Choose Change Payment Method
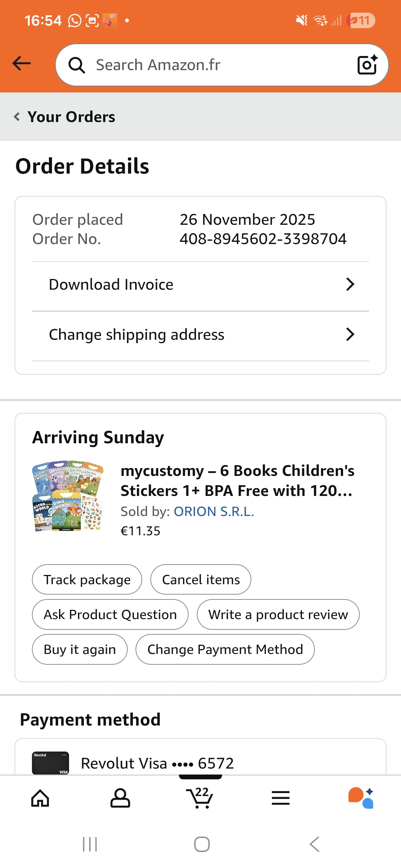The image size is (401, 868). (x=225, y=649)
